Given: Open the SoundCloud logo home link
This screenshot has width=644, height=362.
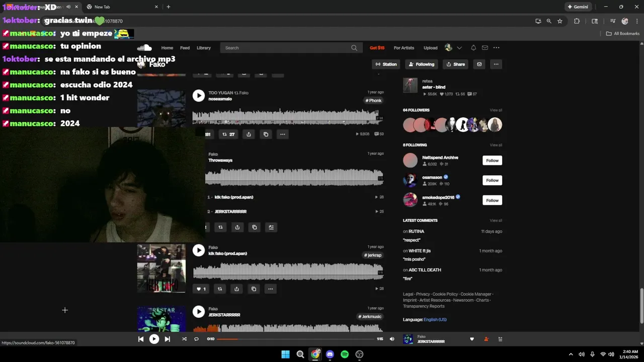Looking at the screenshot, I should 144,48.
